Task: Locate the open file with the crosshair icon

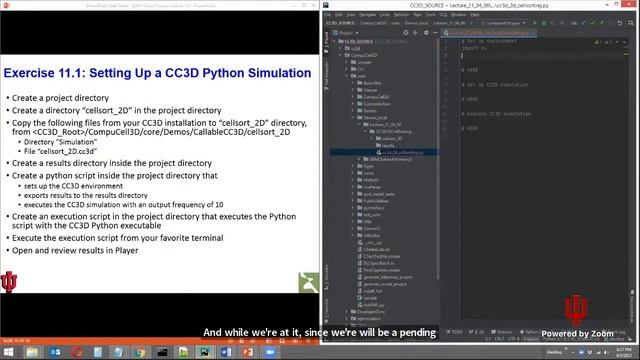Action: coord(405,33)
